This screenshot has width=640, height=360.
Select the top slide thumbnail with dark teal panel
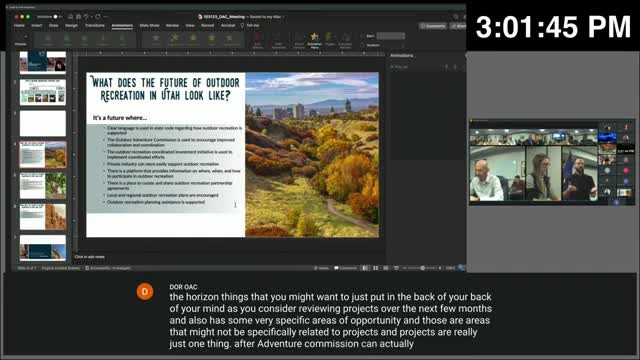pos(43,62)
